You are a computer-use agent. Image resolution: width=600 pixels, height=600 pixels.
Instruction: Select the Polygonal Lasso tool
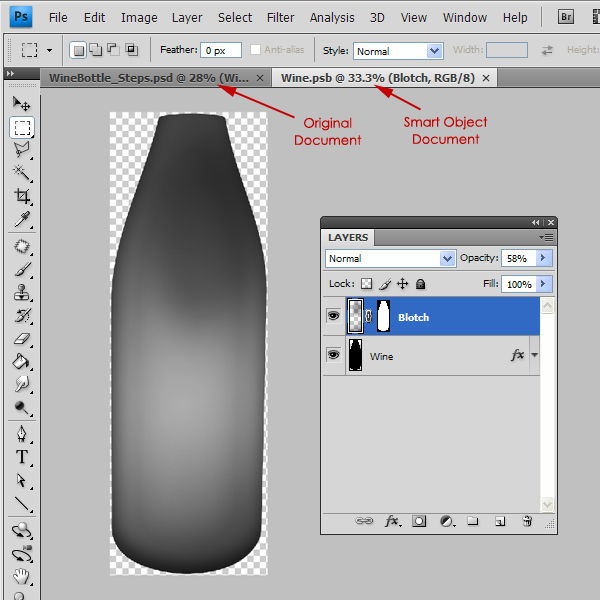tap(21, 150)
